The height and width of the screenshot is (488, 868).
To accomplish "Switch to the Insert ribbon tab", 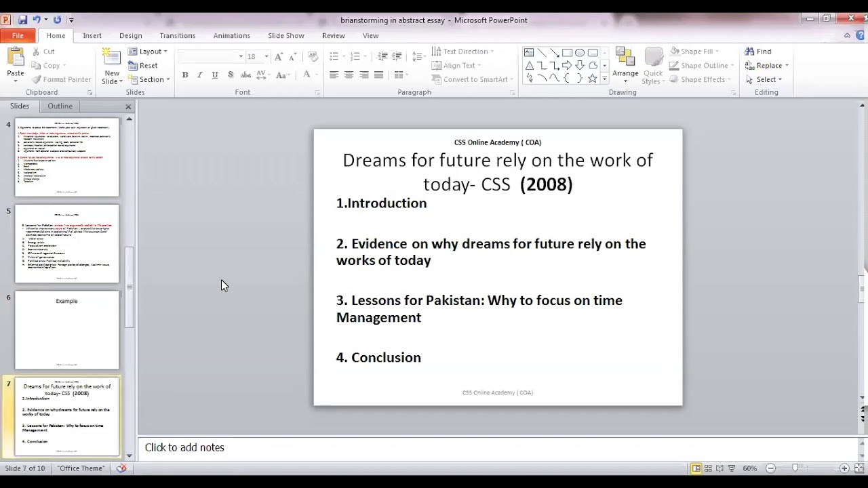I will click(92, 35).
